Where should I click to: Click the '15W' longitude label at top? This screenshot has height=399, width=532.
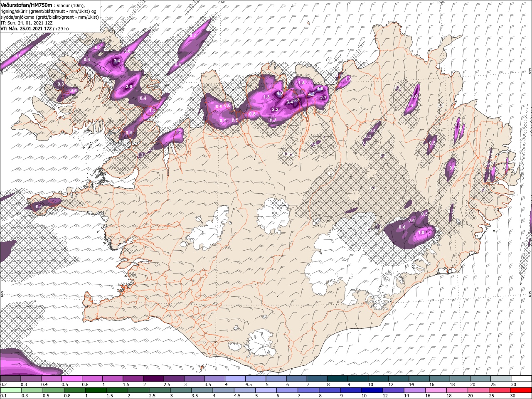440,2
